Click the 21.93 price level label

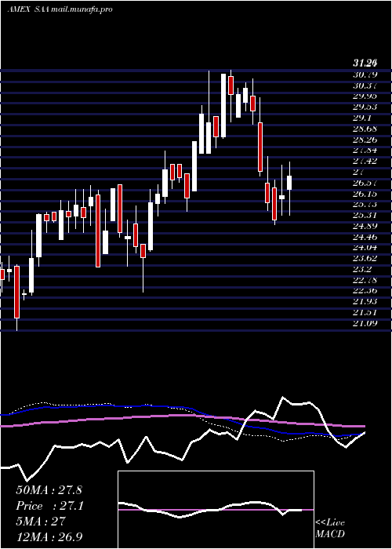[x=365, y=302]
